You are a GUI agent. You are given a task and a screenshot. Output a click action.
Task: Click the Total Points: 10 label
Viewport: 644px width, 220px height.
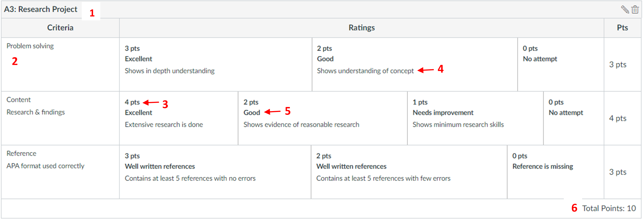click(609, 208)
